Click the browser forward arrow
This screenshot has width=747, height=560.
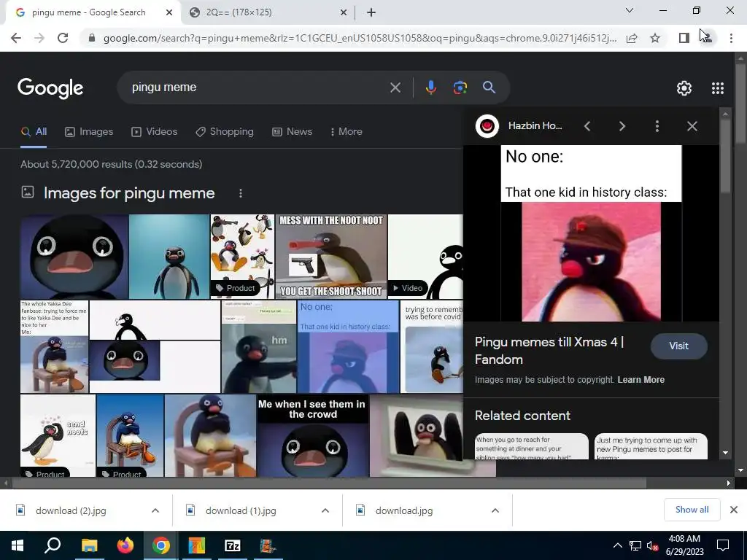tap(39, 38)
